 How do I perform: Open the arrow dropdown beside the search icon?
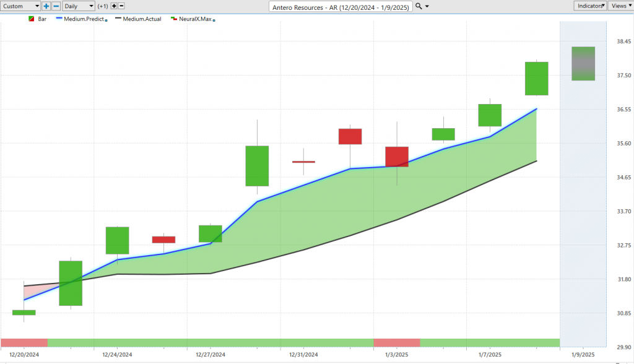427,6
